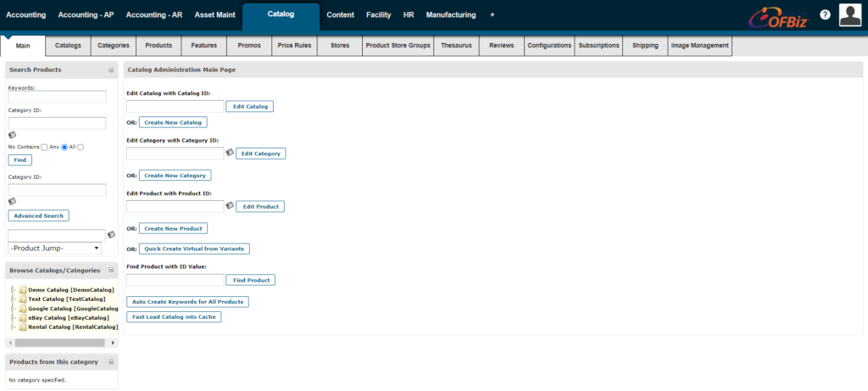Select the Any radio button
The image size is (868, 391).
click(x=64, y=147)
